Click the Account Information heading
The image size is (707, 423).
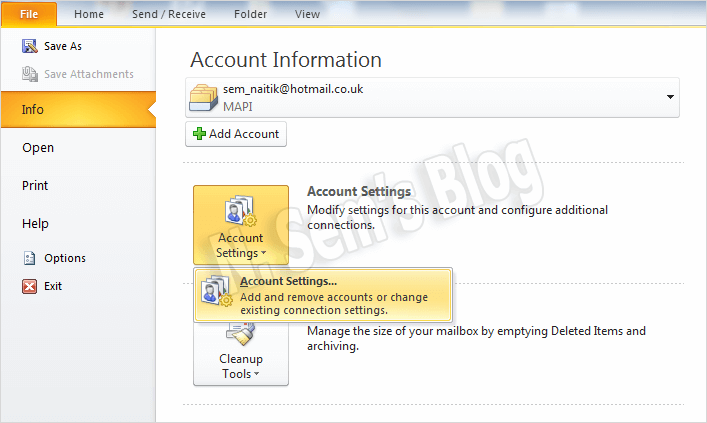(286, 60)
